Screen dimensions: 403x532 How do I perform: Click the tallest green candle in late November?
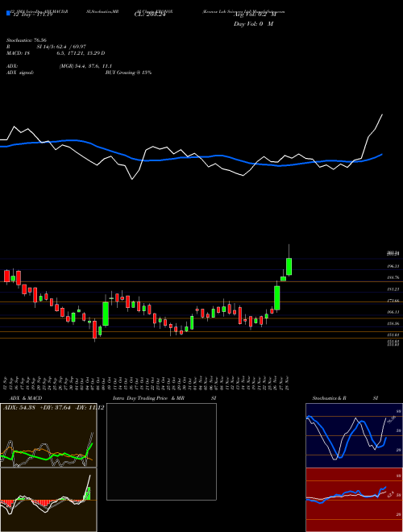[x=277, y=298]
